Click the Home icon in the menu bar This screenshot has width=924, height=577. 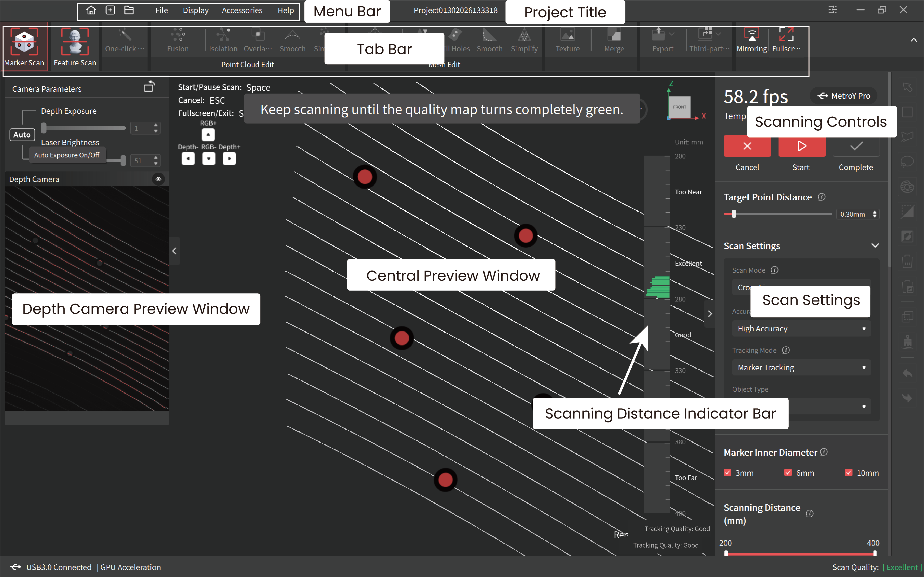[x=91, y=10]
